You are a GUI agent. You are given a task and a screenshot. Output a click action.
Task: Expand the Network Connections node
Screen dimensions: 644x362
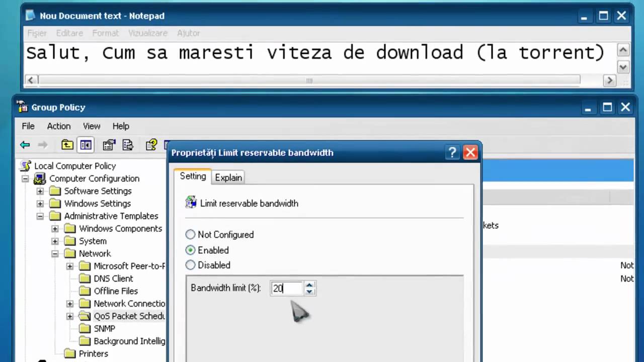[70, 304]
